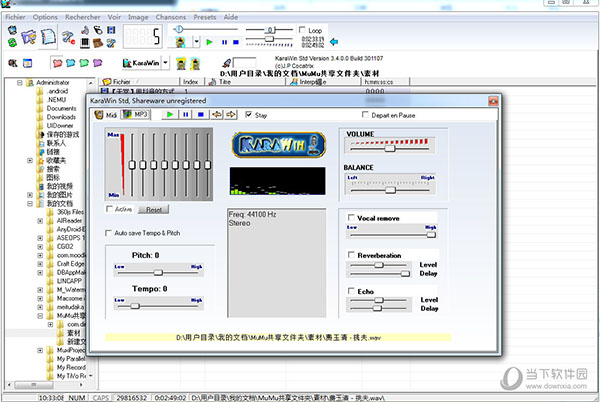Open the Presets menu
600x402 pixels.
205,17
